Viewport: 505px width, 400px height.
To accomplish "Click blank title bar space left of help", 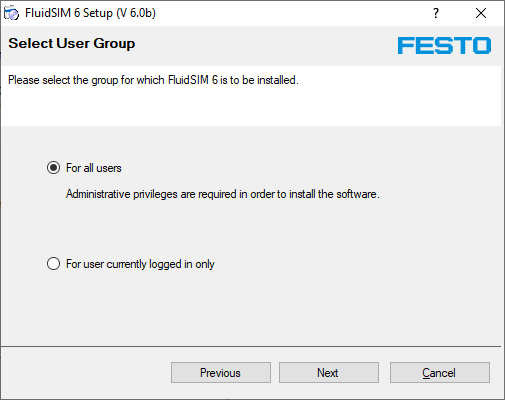I will (x=290, y=13).
